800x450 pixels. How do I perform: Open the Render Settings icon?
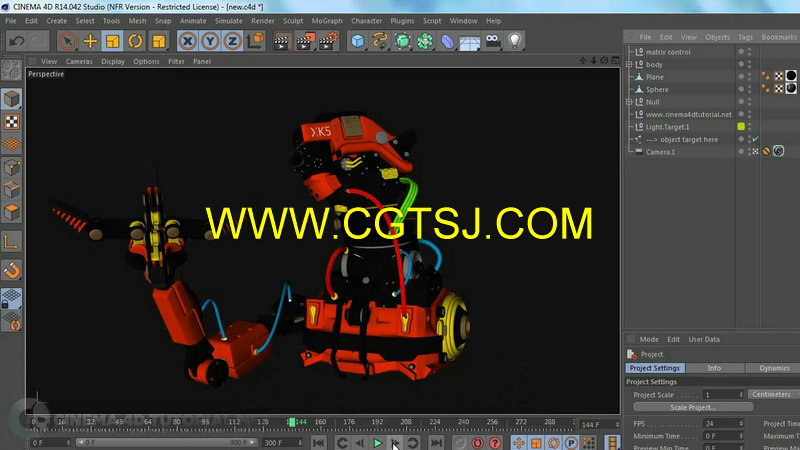(x=328, y=41)
